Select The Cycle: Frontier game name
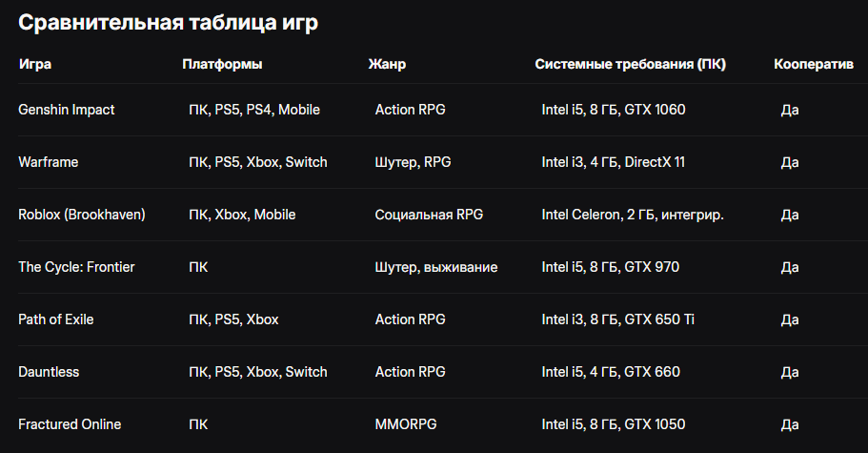The height and width of the screenshot is (453, 868). [76, 267]
